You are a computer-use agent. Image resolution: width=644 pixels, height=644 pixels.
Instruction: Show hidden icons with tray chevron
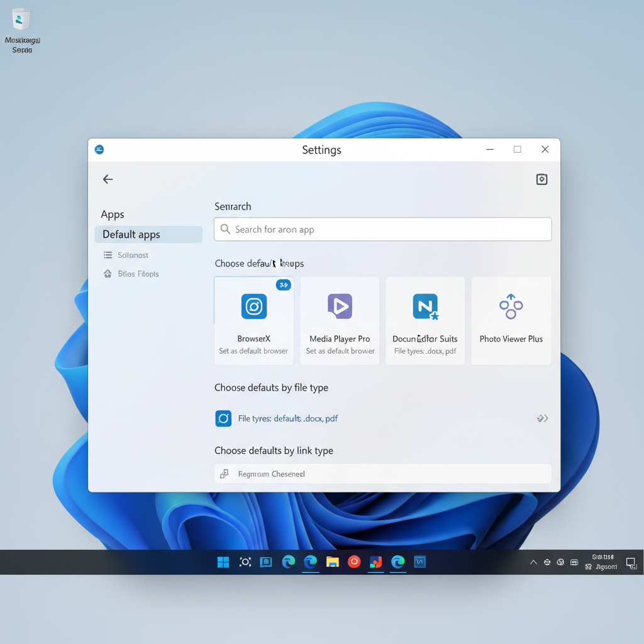(x=533, y=562)
